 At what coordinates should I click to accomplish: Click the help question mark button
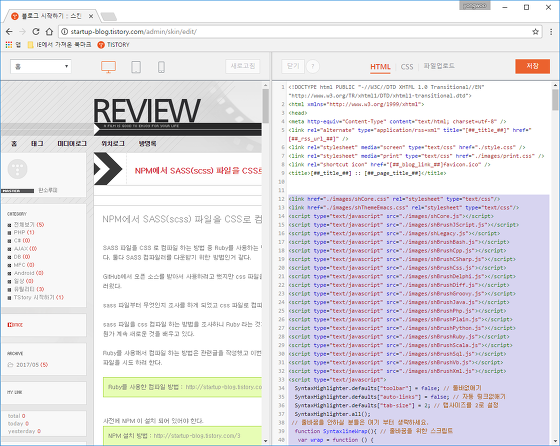pyautogui.click(x=313, y=66)
